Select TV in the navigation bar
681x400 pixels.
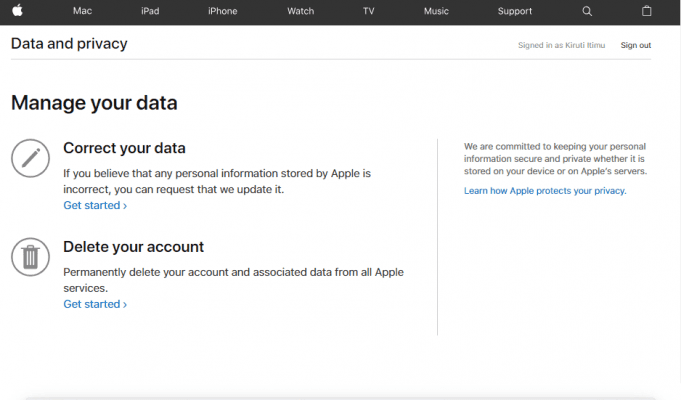368,11
